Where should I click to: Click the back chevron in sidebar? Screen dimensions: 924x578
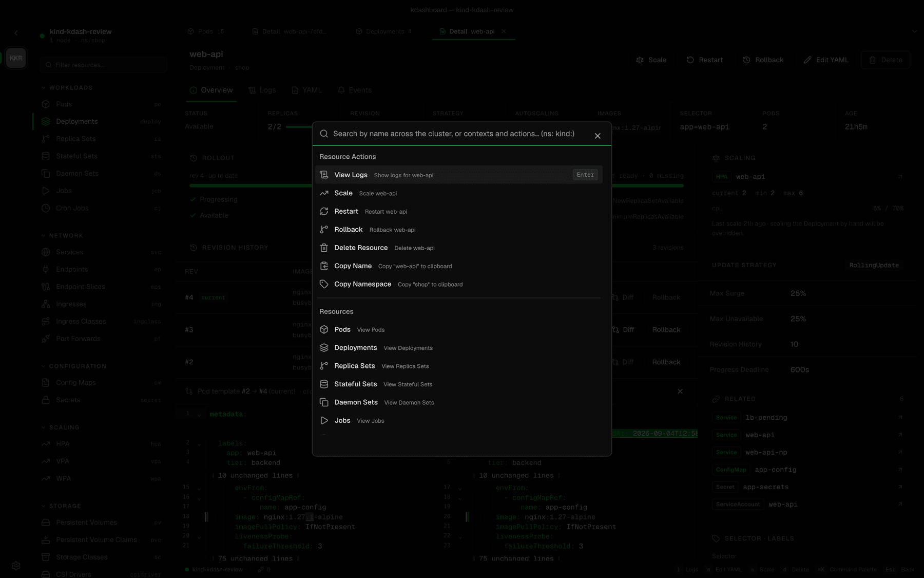(16, 33)
